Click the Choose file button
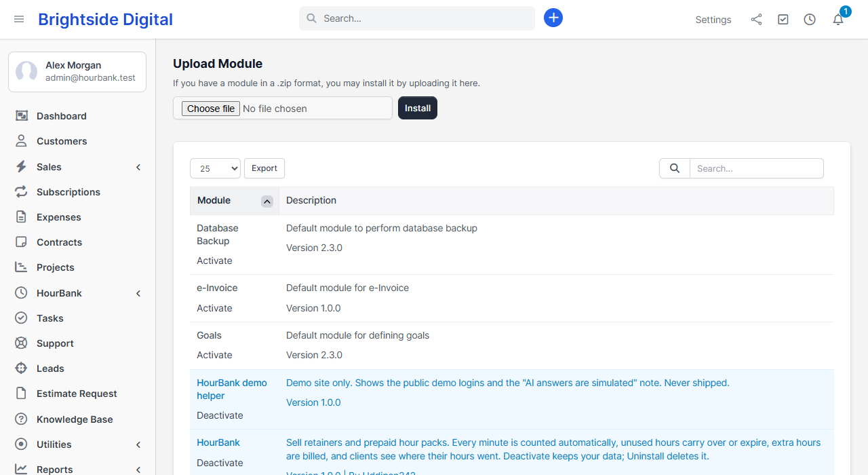 [x=211, y=109]
